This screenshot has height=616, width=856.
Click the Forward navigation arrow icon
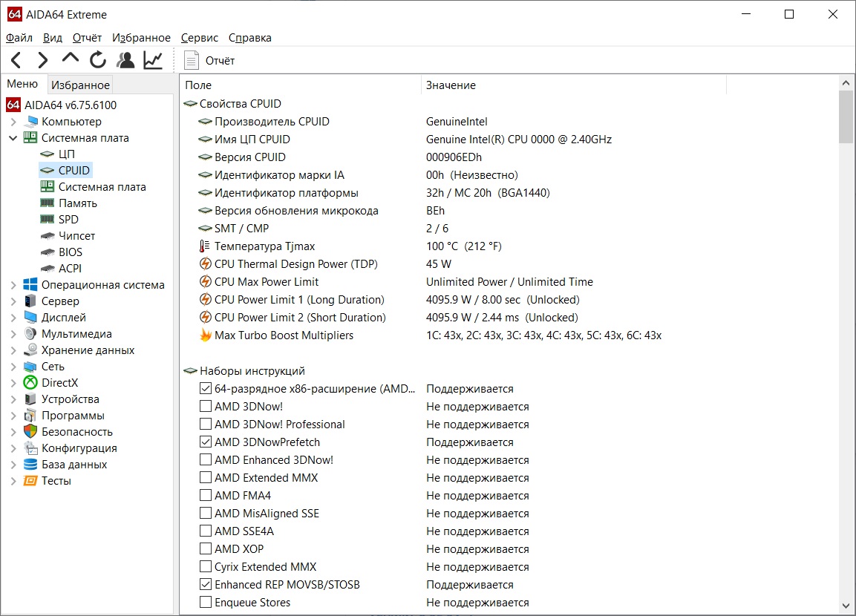click(43, 60)
